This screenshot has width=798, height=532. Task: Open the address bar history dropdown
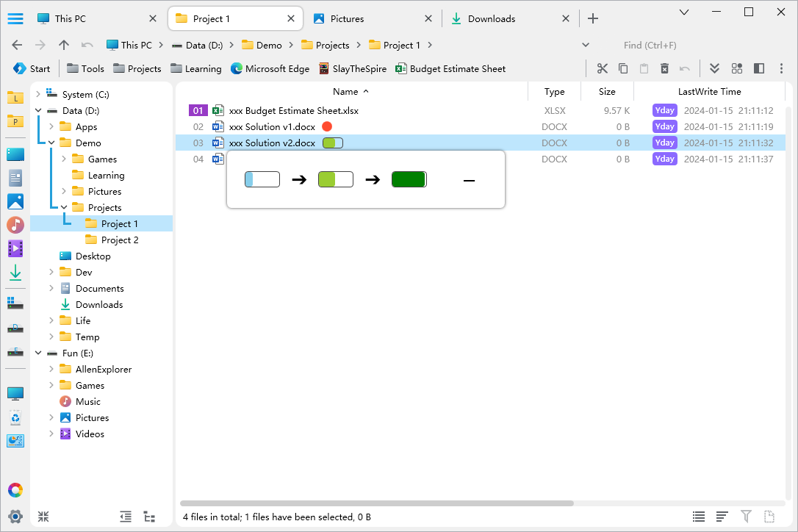586,45
